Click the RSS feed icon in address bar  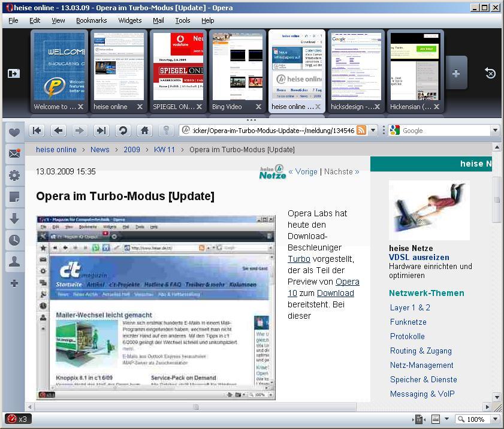coord(361,130)
